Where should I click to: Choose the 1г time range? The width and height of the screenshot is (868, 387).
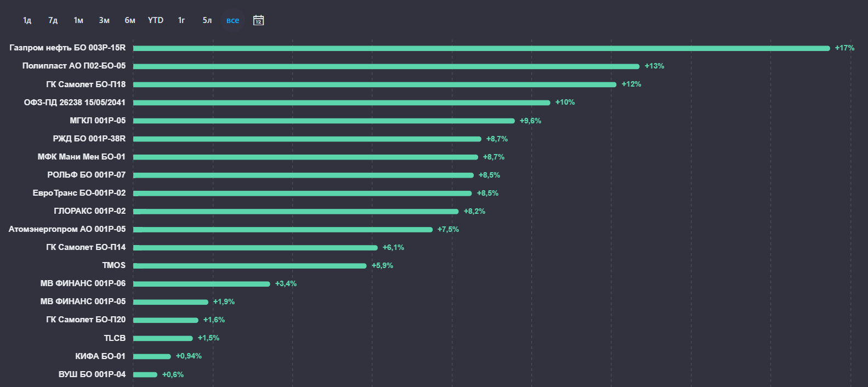pos(181,20)
